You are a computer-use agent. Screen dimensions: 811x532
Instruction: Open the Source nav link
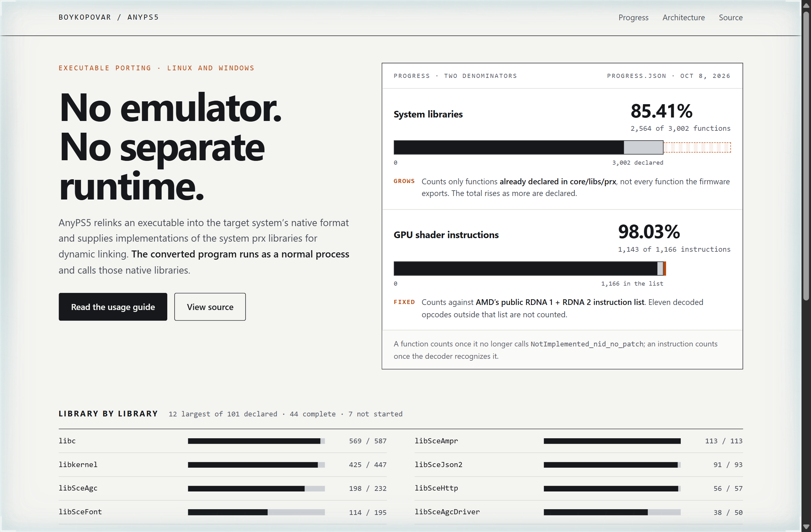coord(730,17)
